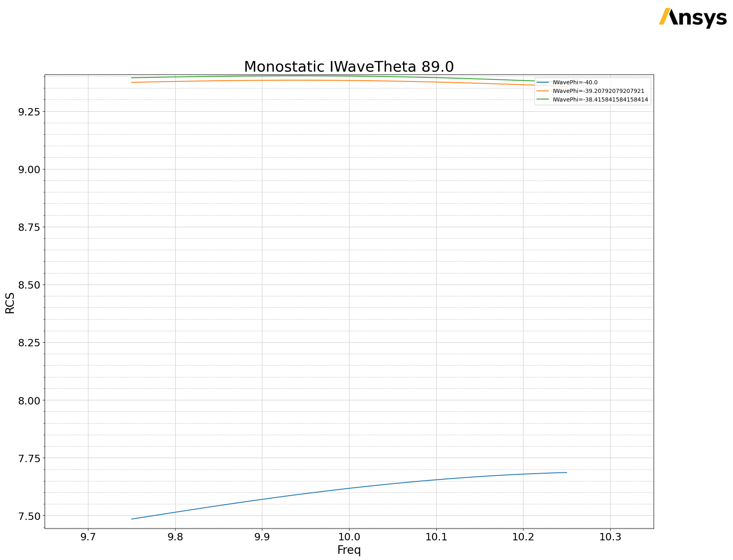Image resolution: width=733 pixels, height=560 pixels.
Task: Select the IWavePhi=-38.415841584158414 legend label
Action: tap(600, 99)
